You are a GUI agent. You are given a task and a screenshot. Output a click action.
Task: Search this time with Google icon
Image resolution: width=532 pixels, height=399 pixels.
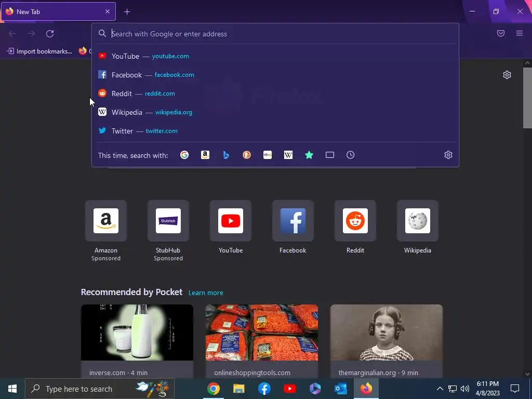pos(184,155)
